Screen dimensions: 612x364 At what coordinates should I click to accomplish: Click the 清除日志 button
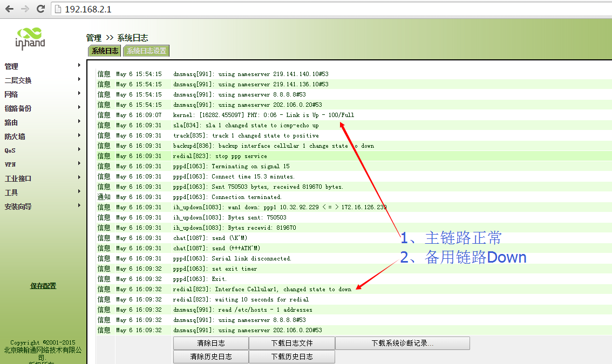[x=210, y=343]
